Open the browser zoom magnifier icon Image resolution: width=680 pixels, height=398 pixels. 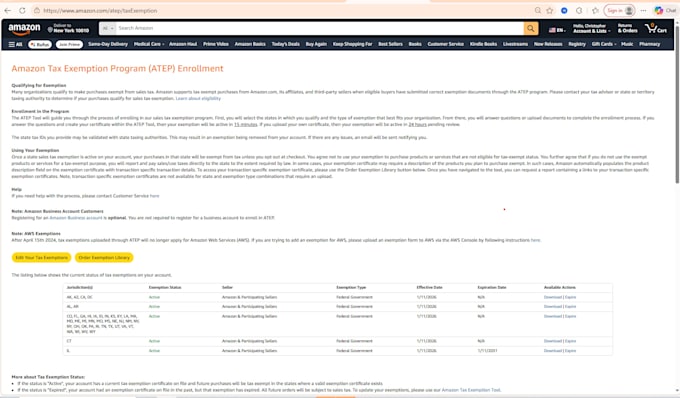click(538, 10)
